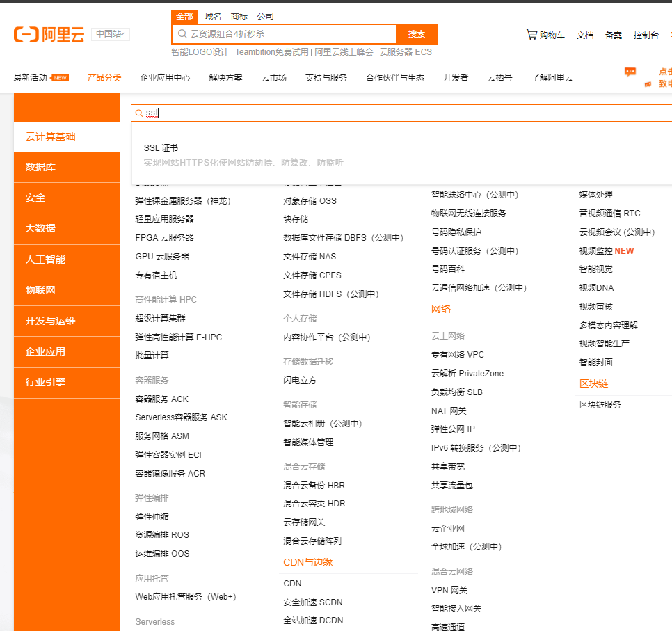Click the orange chat bubble icon
This screenshot has width=672, height=631.
[x=630, y=72]
